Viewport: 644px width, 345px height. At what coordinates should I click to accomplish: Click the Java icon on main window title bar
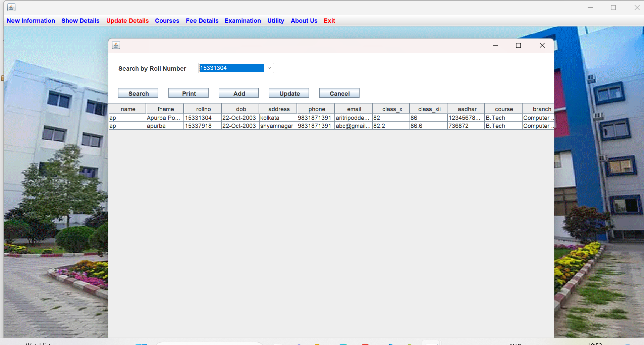coord(11,7)
